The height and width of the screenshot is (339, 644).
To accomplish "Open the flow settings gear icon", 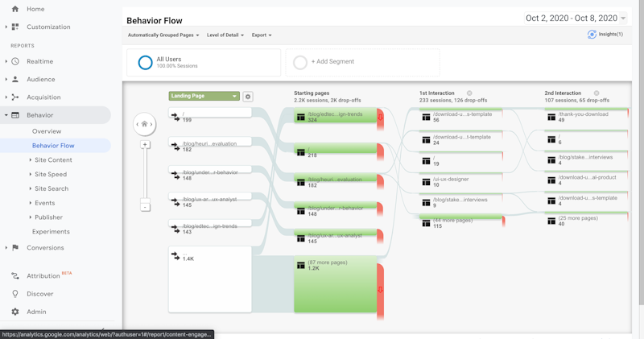I will tap(248, 97).
